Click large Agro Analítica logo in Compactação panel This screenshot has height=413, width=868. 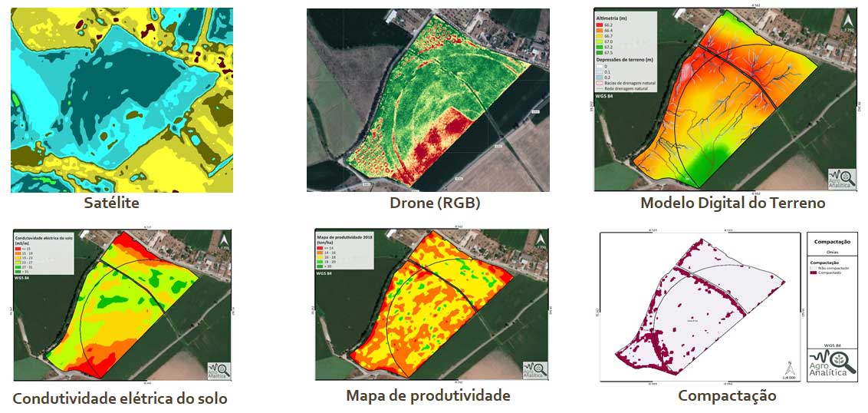832,364
